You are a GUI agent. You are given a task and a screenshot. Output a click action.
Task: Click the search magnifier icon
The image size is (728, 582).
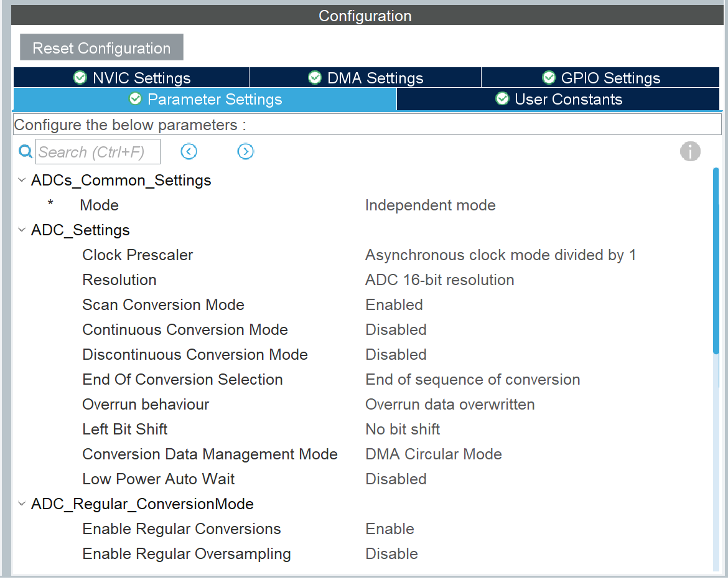tap(26, 152)
